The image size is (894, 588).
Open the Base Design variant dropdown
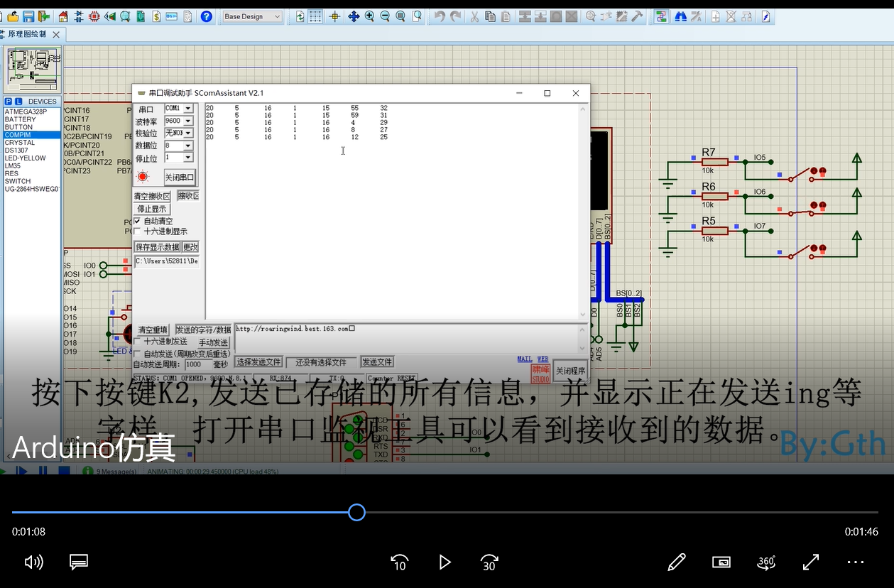[x=252, y=16]
